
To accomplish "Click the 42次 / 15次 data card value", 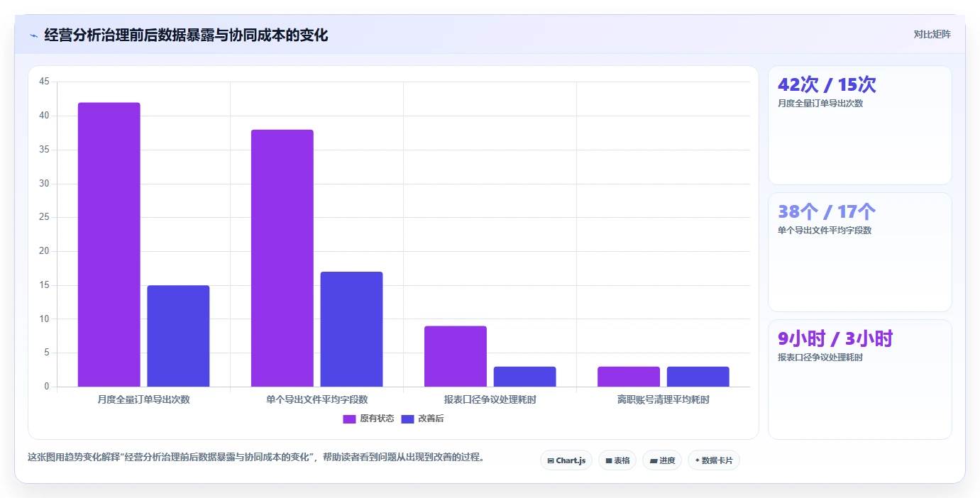I will point(827,84).
